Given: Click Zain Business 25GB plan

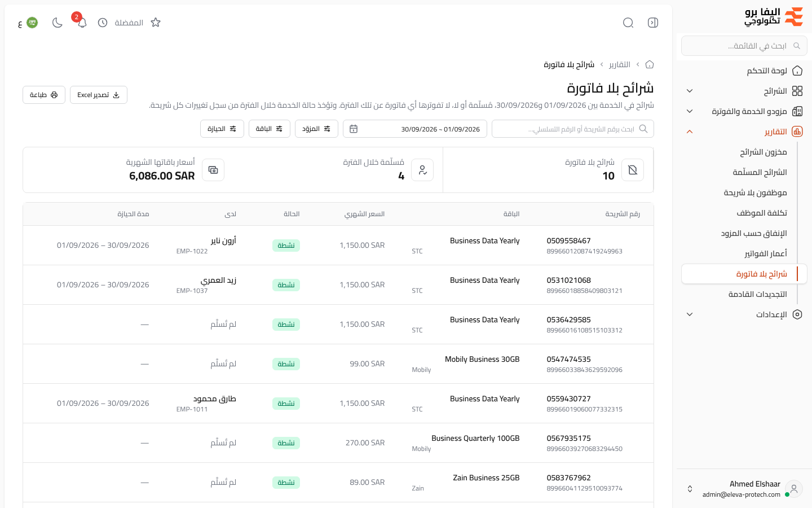Looking at the screenshot, I should (x=486, y=478).
